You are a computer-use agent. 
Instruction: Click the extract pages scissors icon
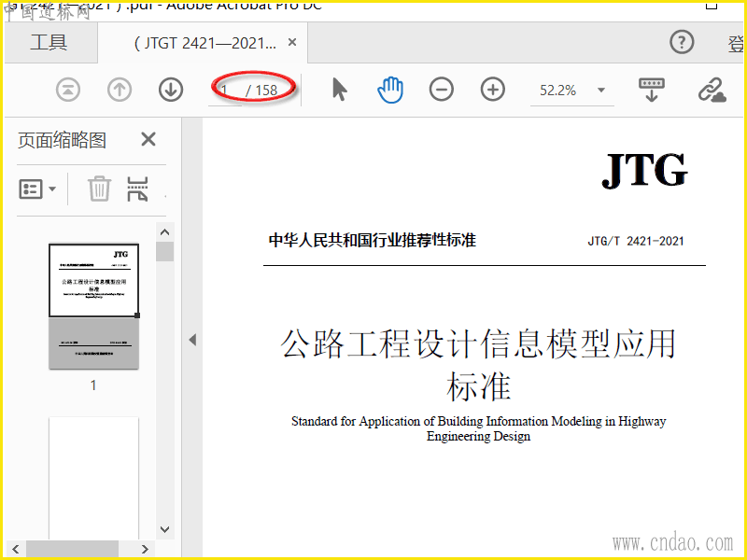137,189
